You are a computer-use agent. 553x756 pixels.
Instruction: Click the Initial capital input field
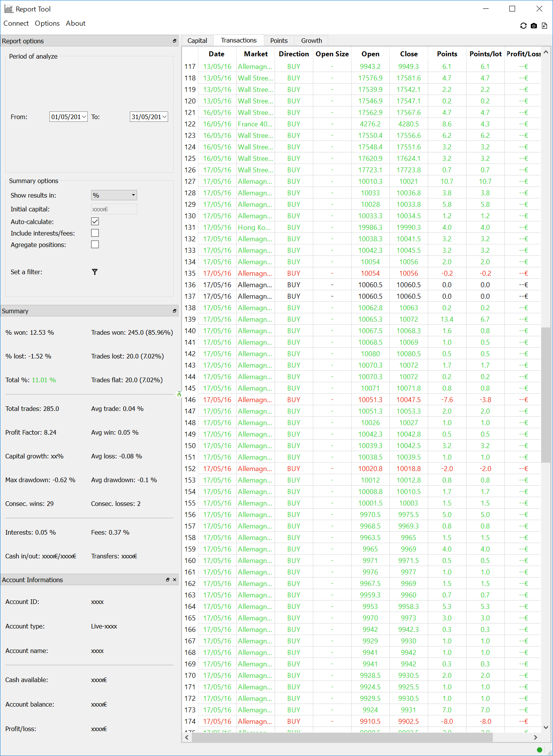coord(114,209)
